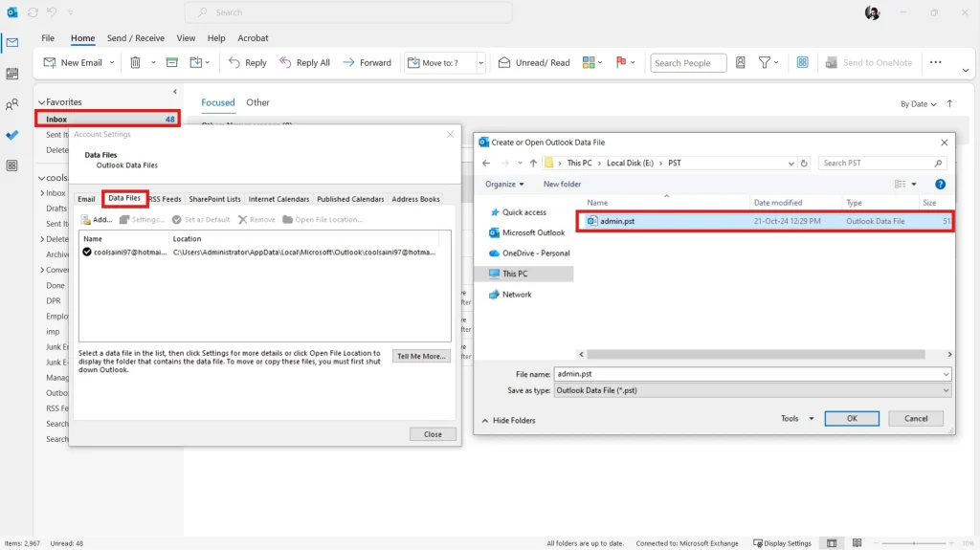Click the Send to OneNote button
Image resolution: width=980 pixels, height=550 pixels.
click(869, 62)
